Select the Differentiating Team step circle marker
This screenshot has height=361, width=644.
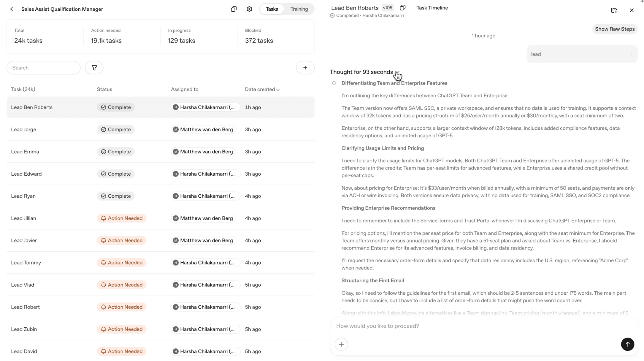point(334,83)
